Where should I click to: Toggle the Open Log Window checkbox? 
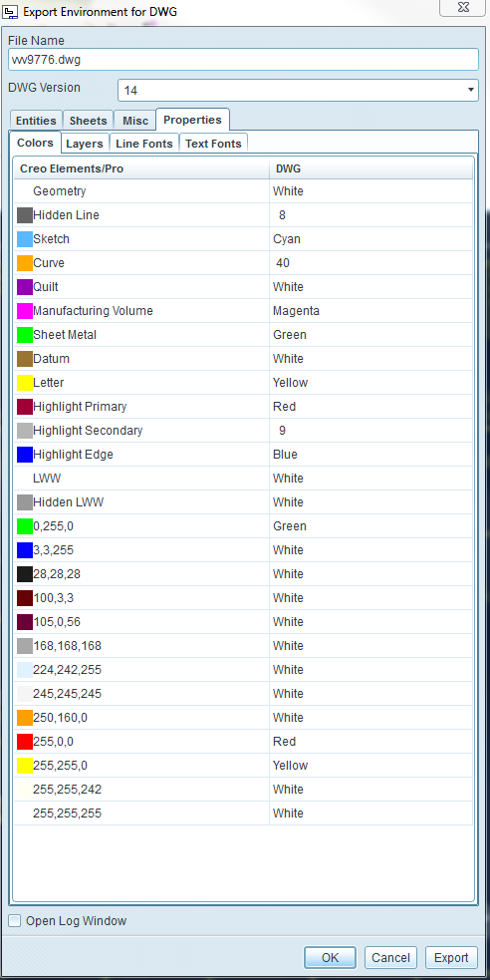pos(15,920)
